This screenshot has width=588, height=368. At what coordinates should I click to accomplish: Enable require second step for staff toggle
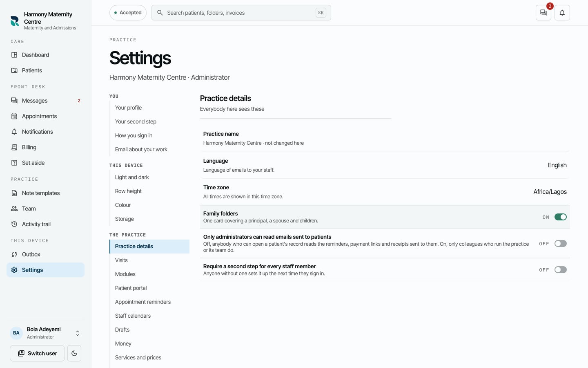560,270
